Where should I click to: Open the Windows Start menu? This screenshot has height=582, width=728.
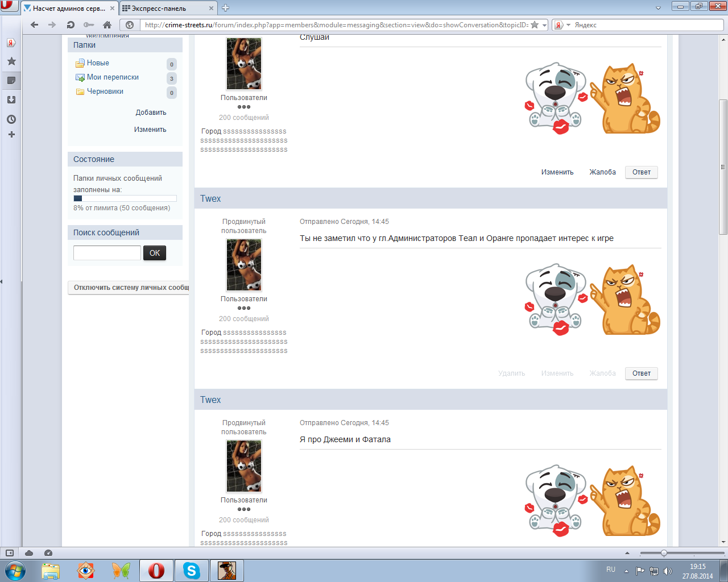(x=15, y=570)
